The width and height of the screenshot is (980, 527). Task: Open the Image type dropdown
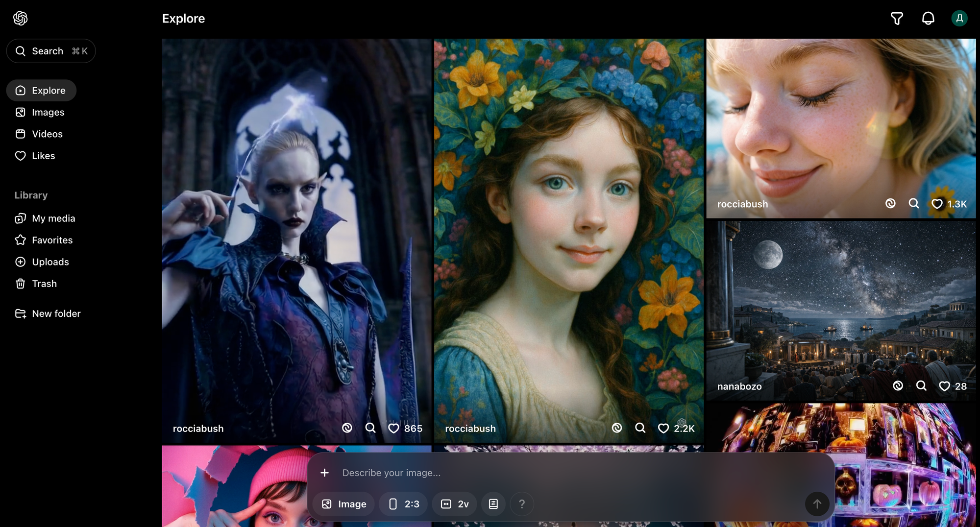pyautogui.click(x=343, y=504)
